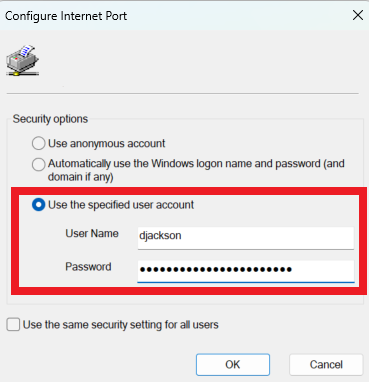
Task: Click the 'User Name' field label
Action: point(92,233)
